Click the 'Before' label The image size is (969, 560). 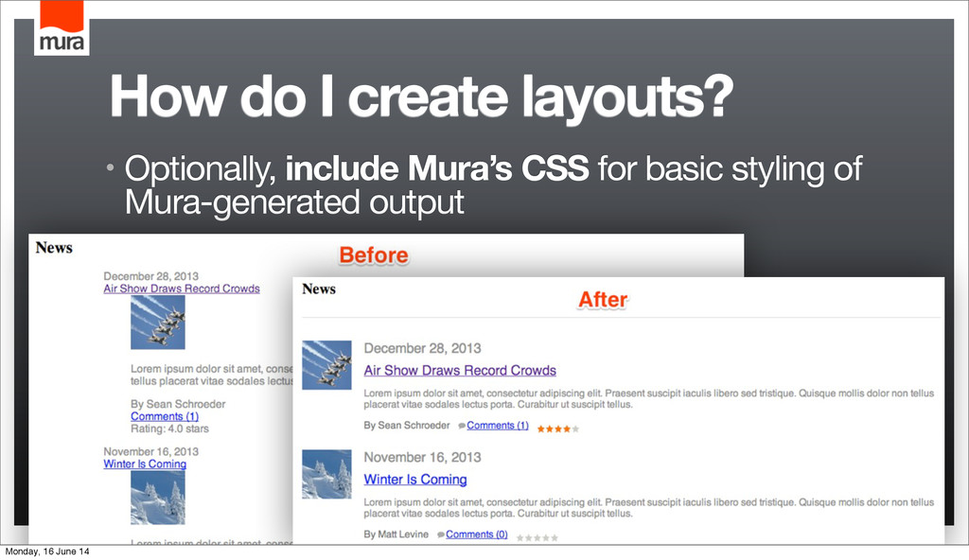pos(374,255)
